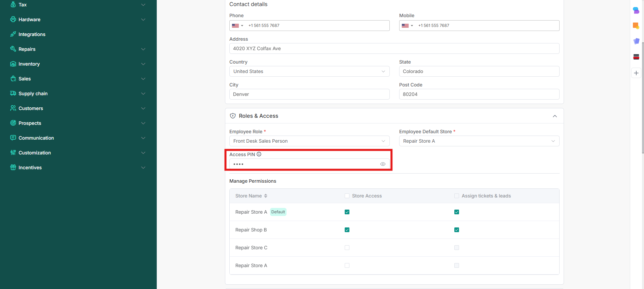Open the Employee Role dropdown

309,141
